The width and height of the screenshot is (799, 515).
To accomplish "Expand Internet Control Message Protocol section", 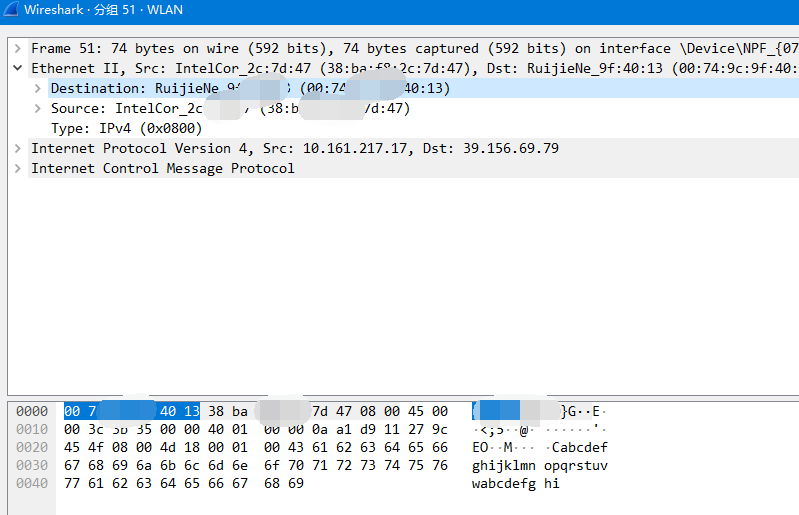I will [x=18, y=168].
